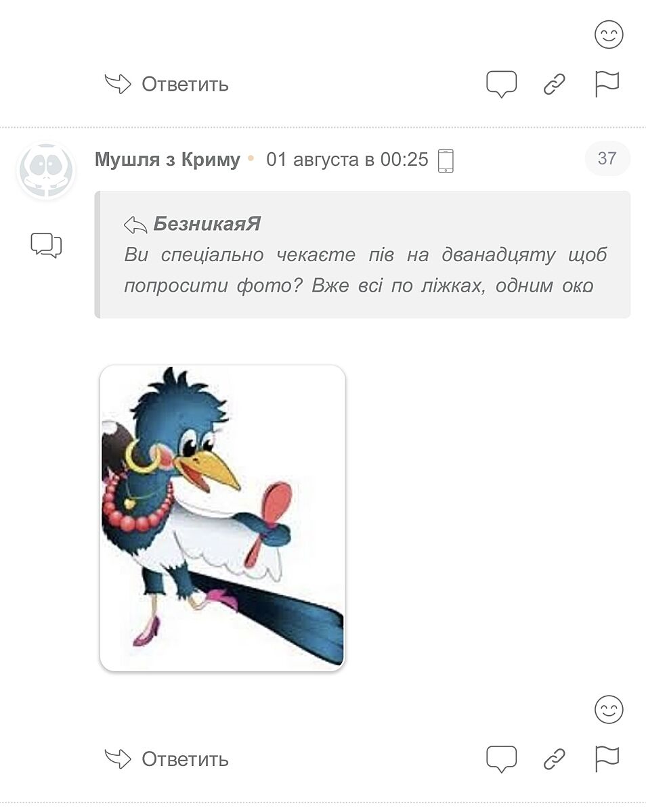
Task: Open comment bubble icon in bottom row
Action: (501, 759)
